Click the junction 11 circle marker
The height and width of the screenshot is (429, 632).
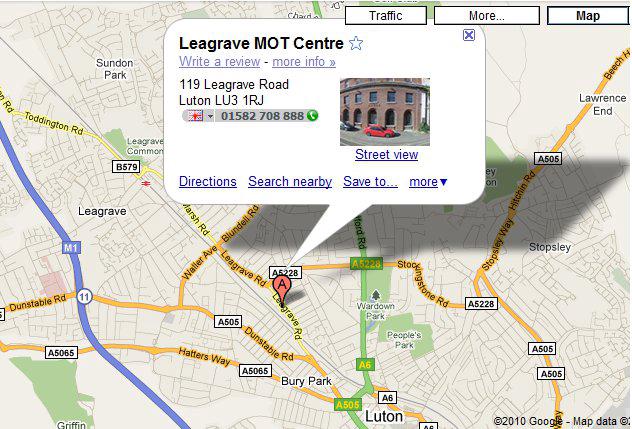pos(84,297)
